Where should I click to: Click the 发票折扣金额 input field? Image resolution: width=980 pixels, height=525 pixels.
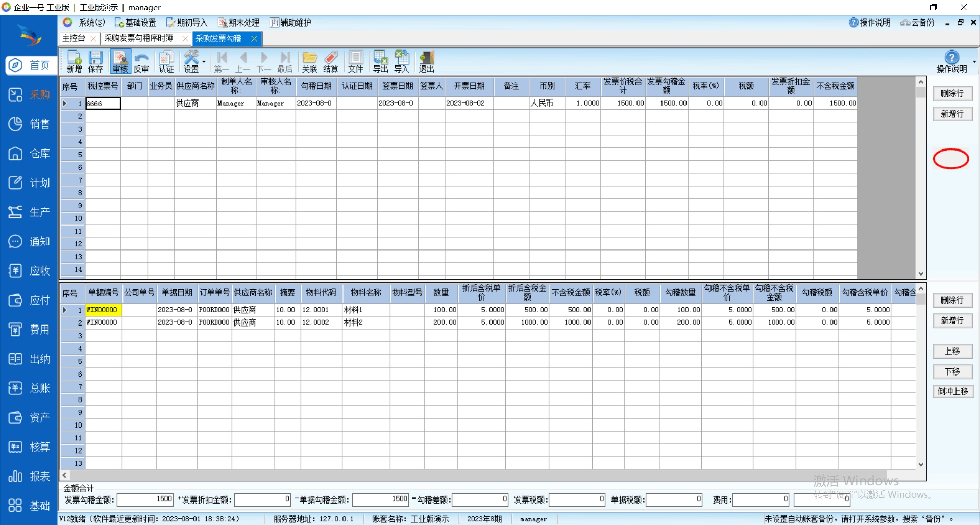tap(262, 499)
